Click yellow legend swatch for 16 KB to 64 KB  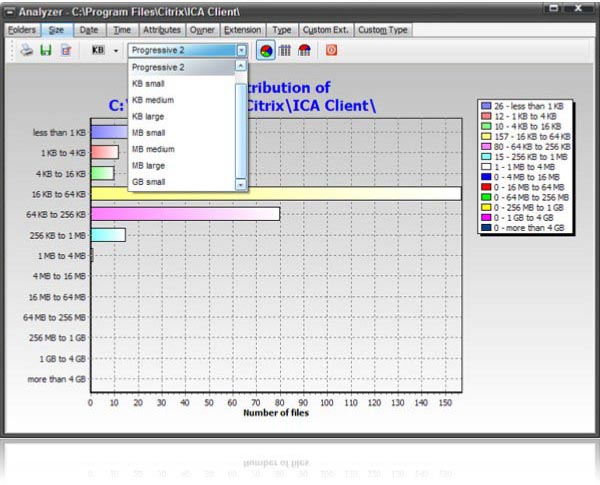point(486,135)
